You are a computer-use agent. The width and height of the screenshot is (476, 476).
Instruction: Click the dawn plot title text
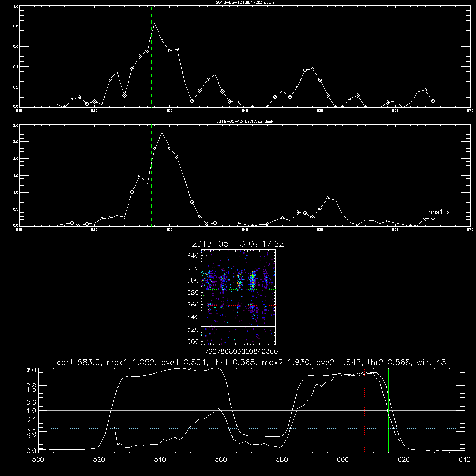[245, 2]
